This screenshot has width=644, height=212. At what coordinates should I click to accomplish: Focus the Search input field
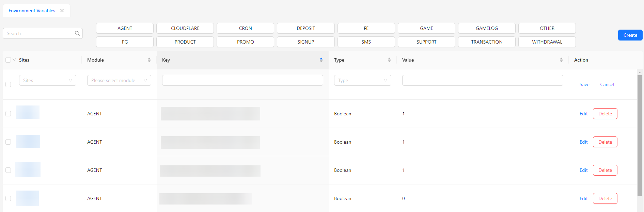[x=37, y=33]
